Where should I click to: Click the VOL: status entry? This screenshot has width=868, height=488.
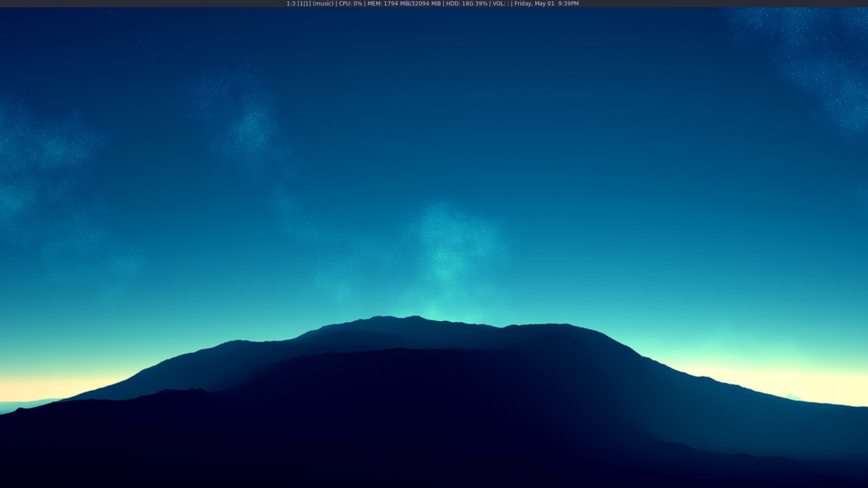tap(501, 4)
